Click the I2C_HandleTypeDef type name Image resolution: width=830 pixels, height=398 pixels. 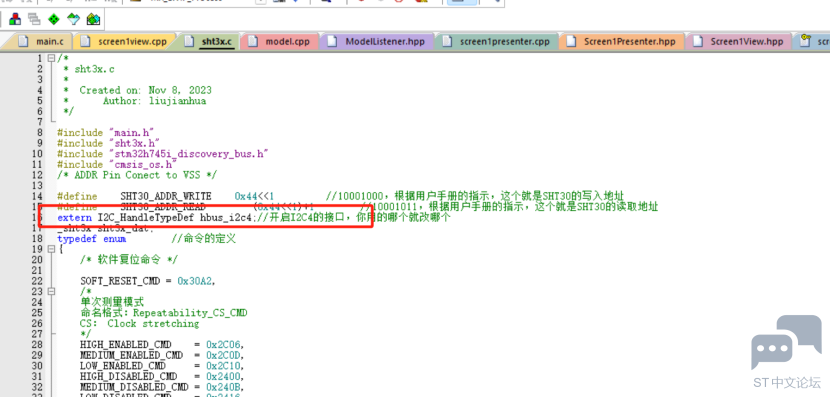click(146, 218)
